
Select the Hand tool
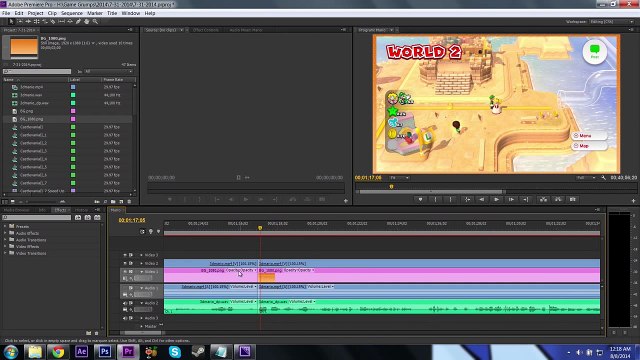pyautogui.click(x=87, y=21)
